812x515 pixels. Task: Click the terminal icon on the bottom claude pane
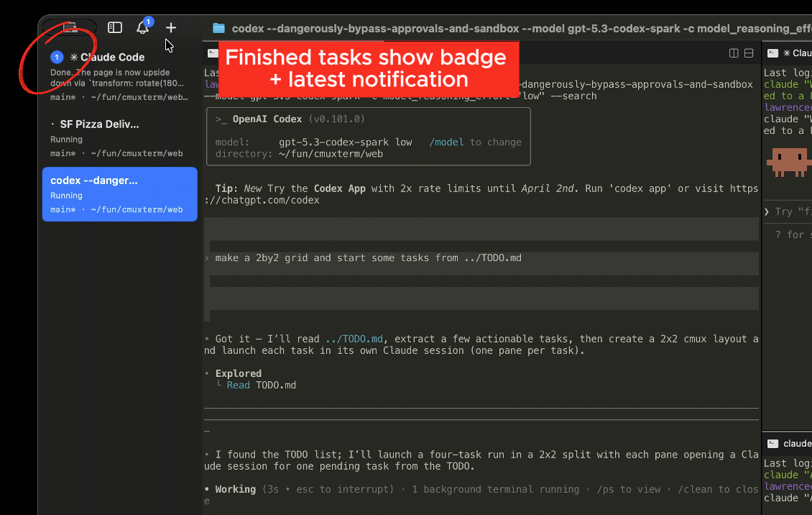[x=771, y=444]
